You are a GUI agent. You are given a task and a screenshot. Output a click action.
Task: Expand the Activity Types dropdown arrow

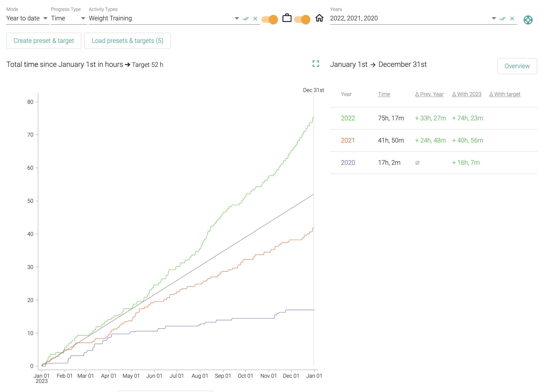click(x=237, y=18)
